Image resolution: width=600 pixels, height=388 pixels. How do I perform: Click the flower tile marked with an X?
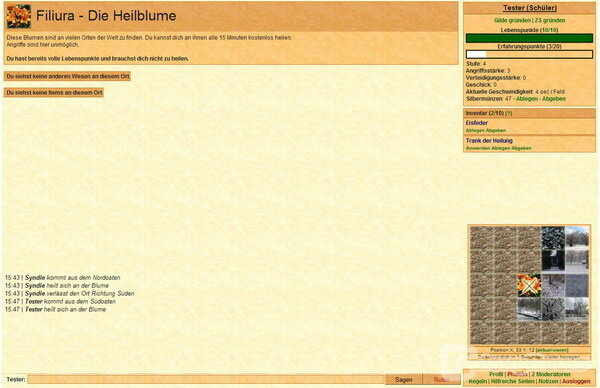(x=529, y=285)
